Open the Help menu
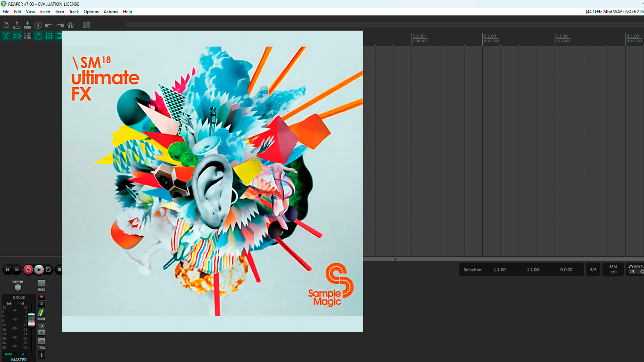Viewport: 644px width, 362px height. pos(127,12)
